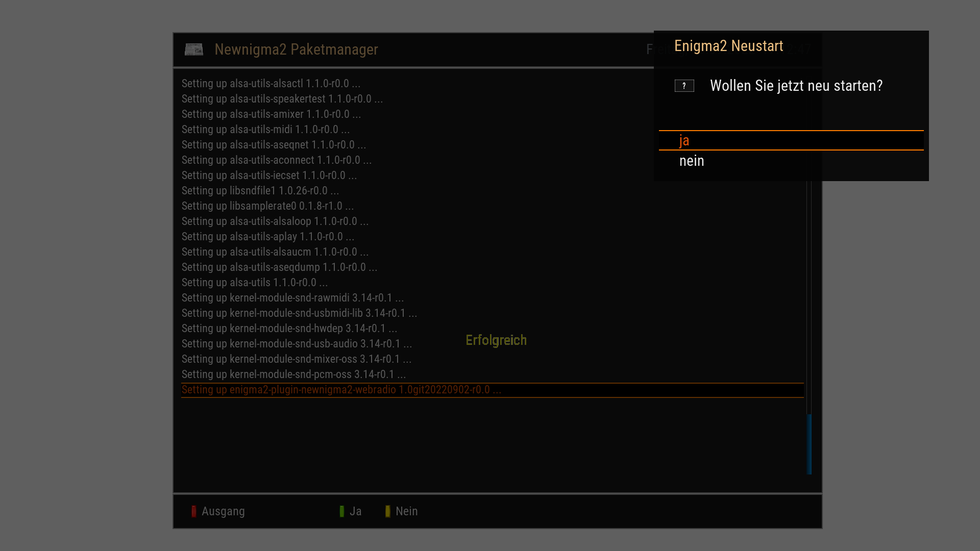Click the Newnigma2 Paketmanager header icon
Screen dimensions: 980x551
point(193,49)
